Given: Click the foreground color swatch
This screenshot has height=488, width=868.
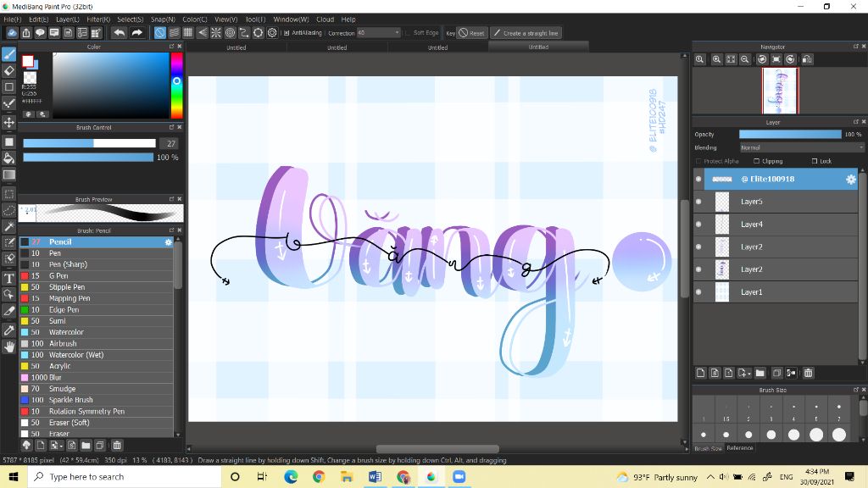Looking at the screenshot, I should tap(27, 61).
